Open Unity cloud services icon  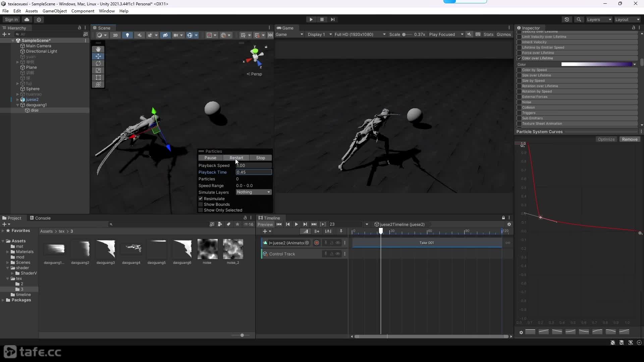pos(27,19)
